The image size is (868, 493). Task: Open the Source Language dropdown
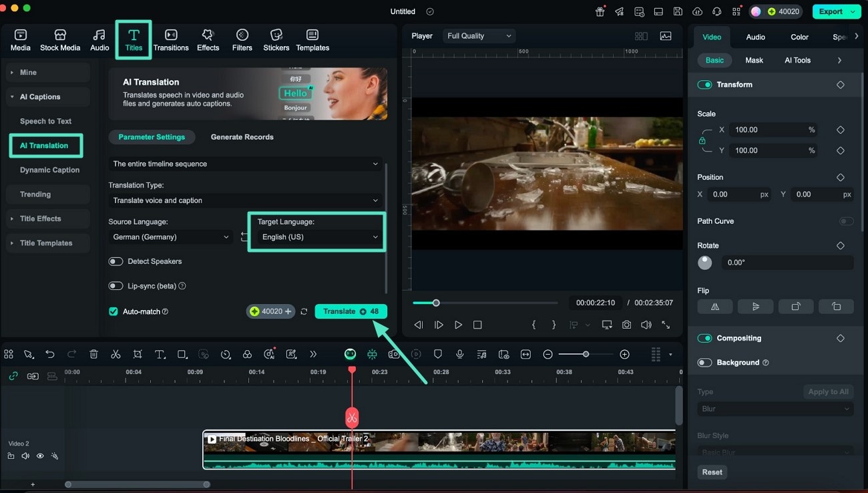coord(170,237)
